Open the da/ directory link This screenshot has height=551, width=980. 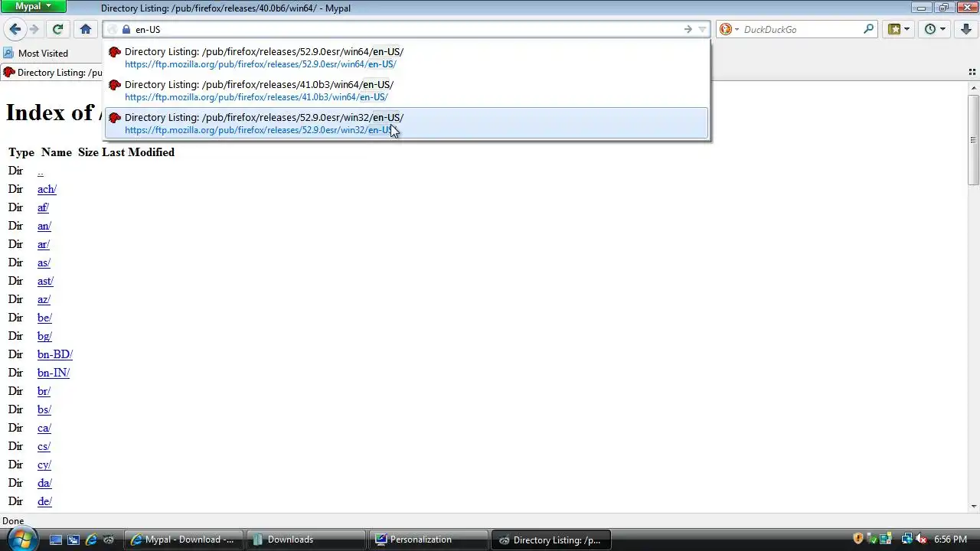pyautogui.click(x=44, y=483)
